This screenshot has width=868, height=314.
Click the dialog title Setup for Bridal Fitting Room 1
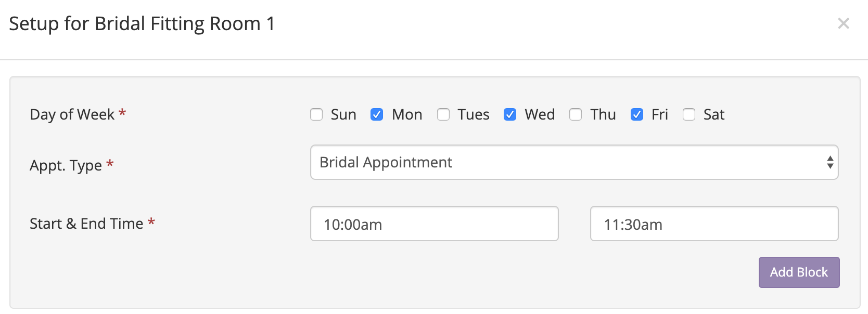point(142,24)
